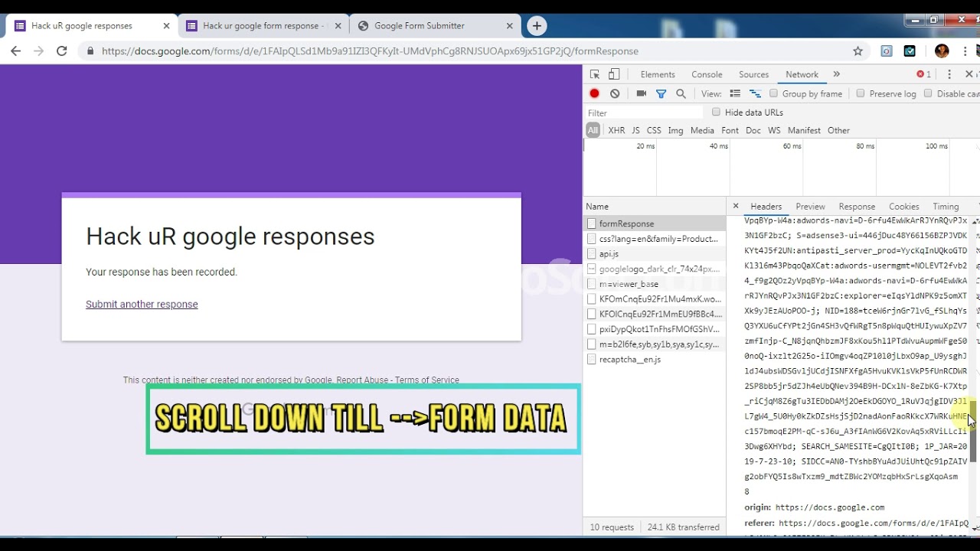Filter requests by Doc type
Screen dimensions: 980x551
[x=753, y=130]
